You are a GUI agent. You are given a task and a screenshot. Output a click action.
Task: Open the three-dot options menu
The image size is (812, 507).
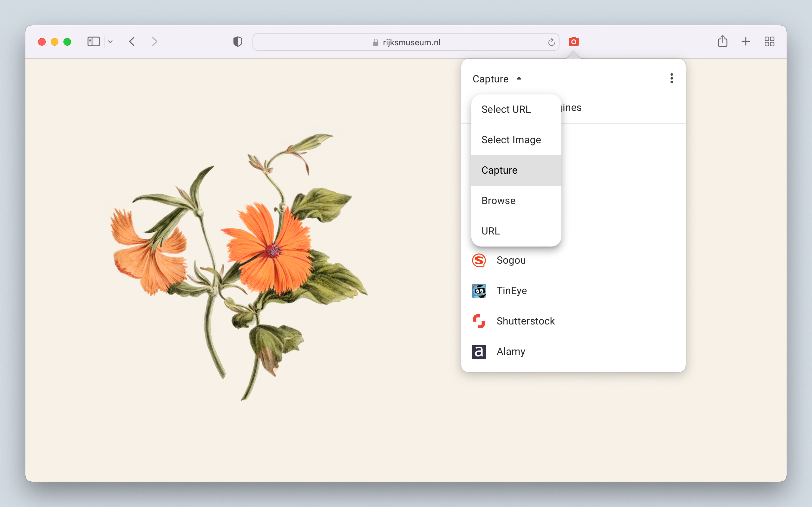(671, 79)
